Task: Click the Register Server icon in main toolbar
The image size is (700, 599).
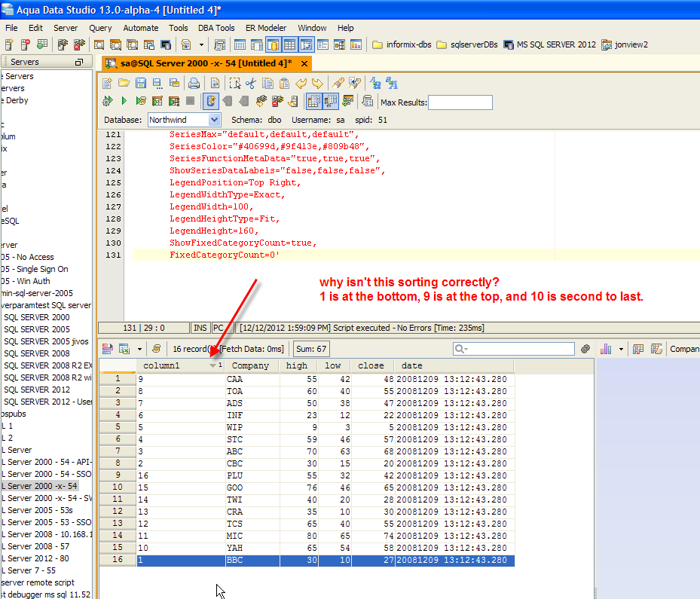Action: tap(9, 44)
